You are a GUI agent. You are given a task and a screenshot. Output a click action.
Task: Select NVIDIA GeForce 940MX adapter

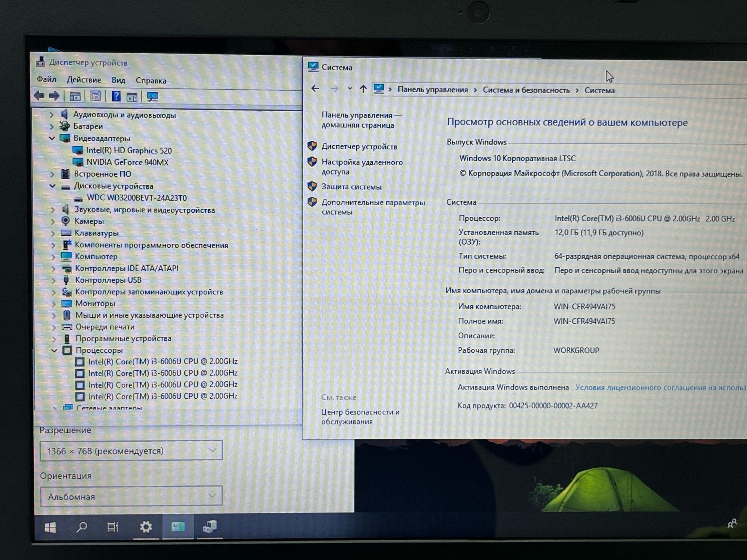(127, 162)
